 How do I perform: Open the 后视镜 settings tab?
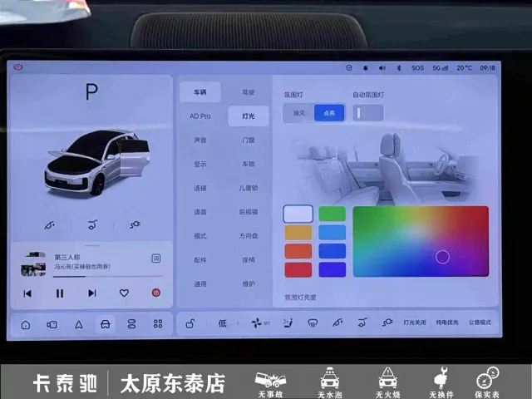click(x=249, y=212)
